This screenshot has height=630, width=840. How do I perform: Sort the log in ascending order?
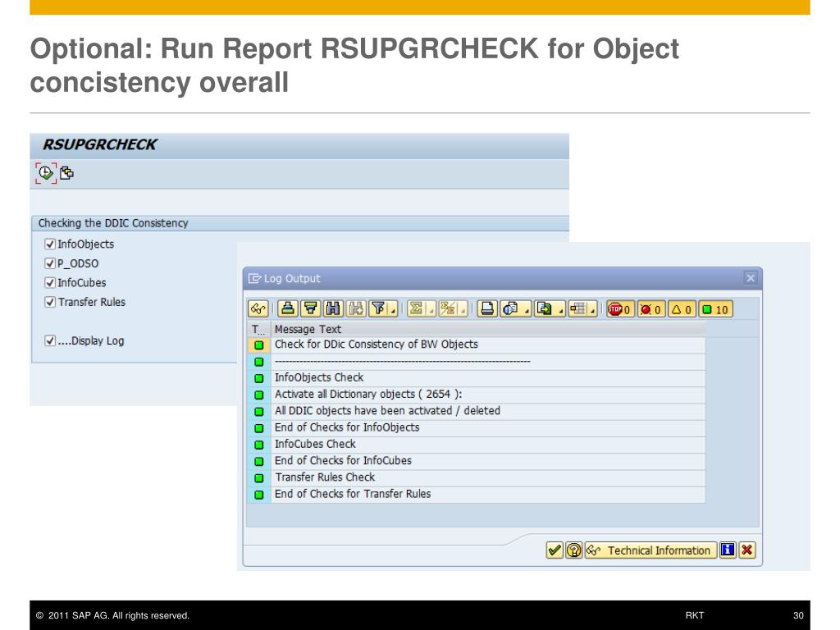pos(288,309)
